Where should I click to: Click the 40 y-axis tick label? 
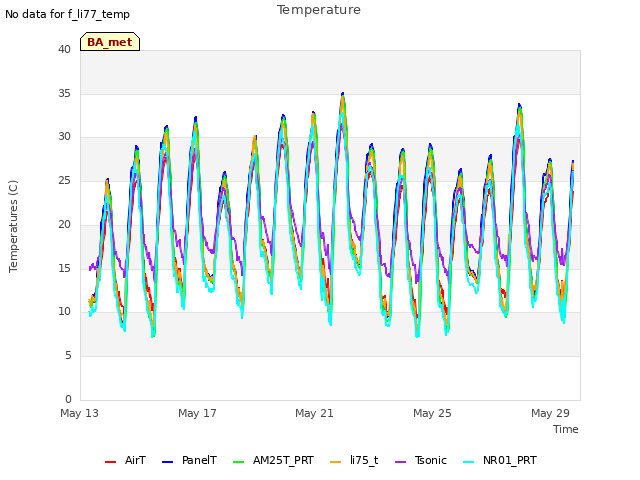click(64, 49)
